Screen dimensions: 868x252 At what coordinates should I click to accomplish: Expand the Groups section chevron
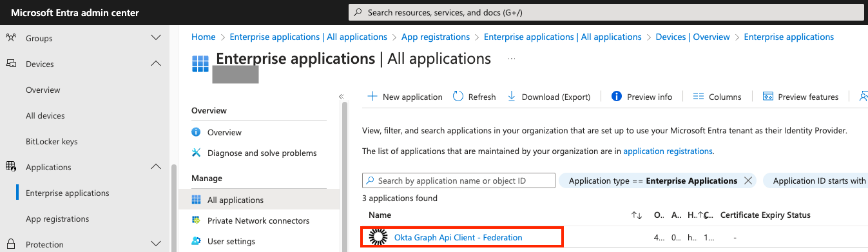156,38
